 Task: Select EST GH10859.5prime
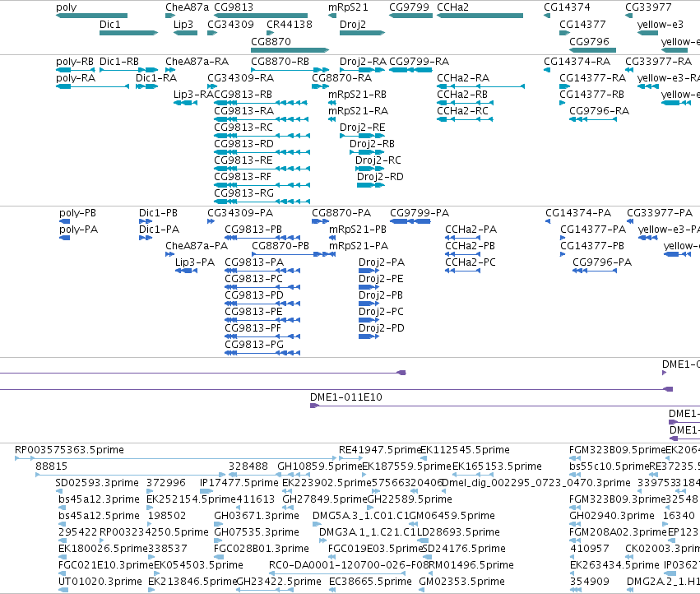point(294,475)
